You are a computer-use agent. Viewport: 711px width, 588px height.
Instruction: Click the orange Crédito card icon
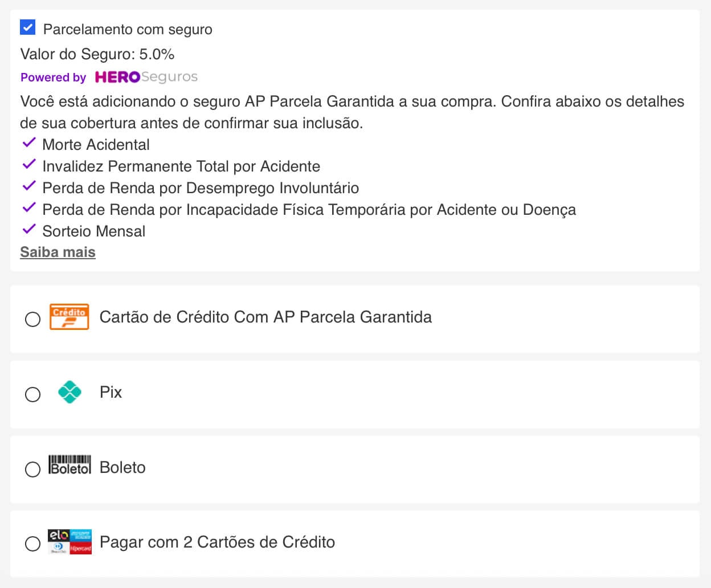[x=69, y=317]
